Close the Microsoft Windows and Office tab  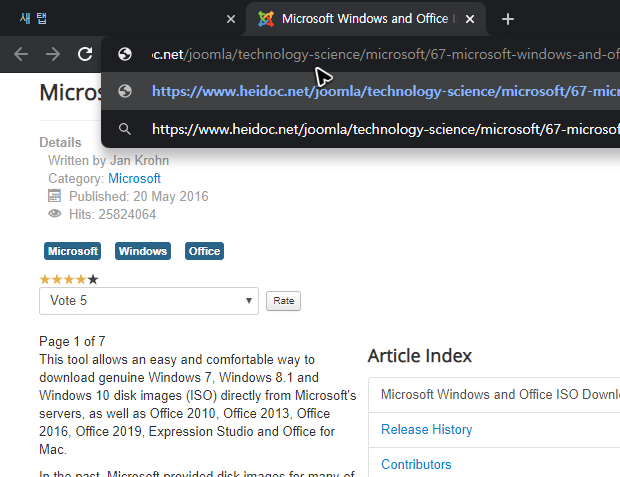(x=470, y=19)
